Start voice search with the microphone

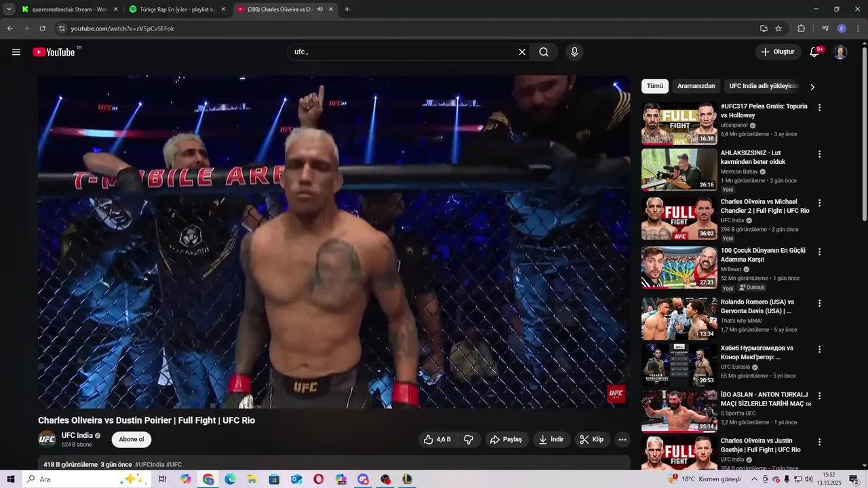pos(574,52)
